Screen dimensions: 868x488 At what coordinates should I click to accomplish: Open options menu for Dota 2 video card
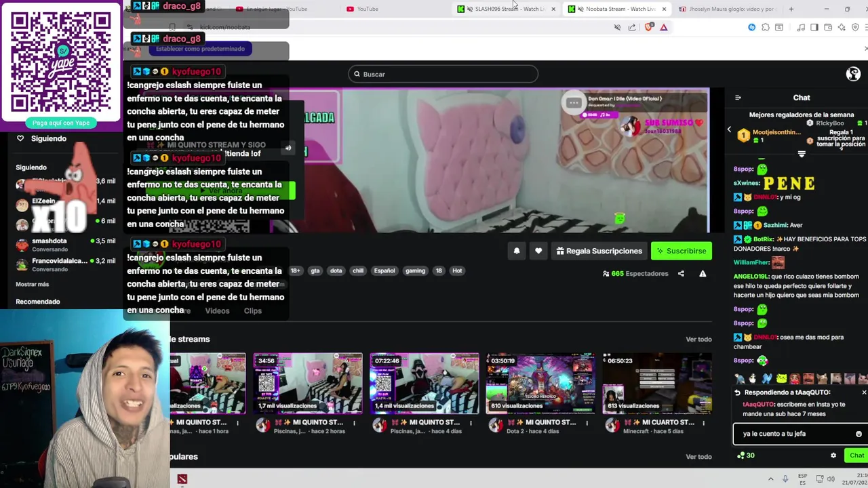coord(587,422)
